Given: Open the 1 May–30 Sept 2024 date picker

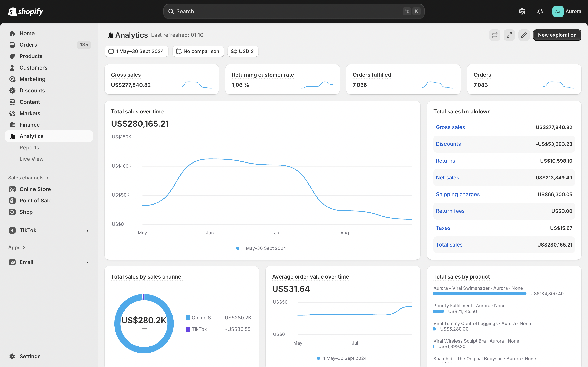Looking at the screenshot, I should (137, 51).
